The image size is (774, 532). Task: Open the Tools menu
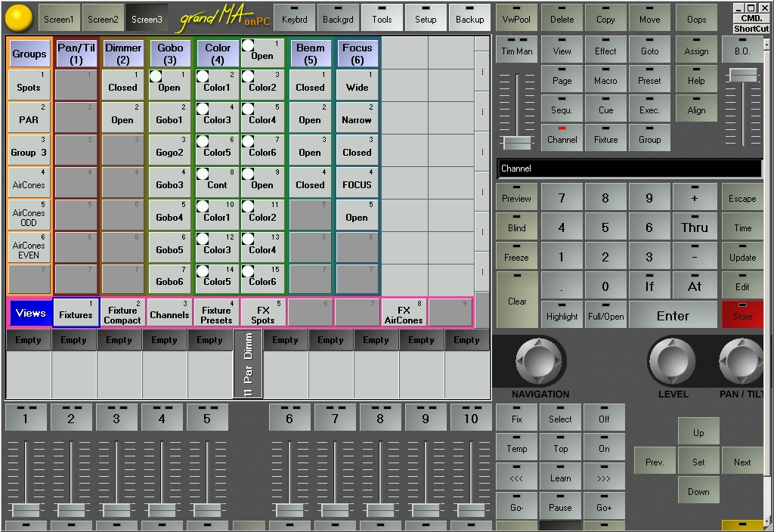click(382, 18)
